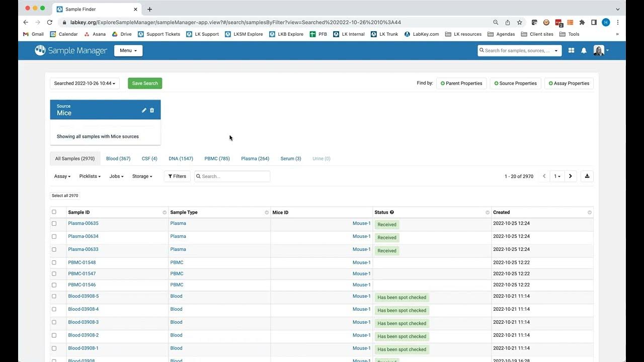Open a new browser tab
The image size is (644, 362).
pos(149,9)
